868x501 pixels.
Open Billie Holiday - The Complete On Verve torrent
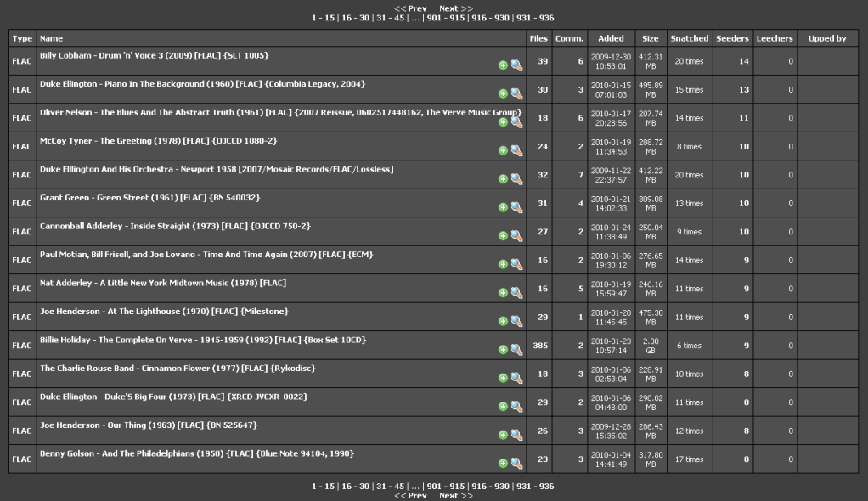[203, 340]
